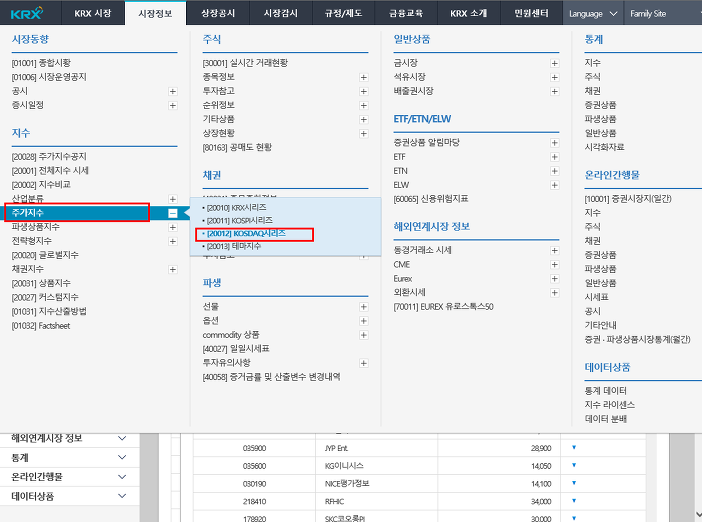Select [20011] KOSPI시리즈 submenu item
The height and width of the screenshot is (522, 702).
(239, 220)
